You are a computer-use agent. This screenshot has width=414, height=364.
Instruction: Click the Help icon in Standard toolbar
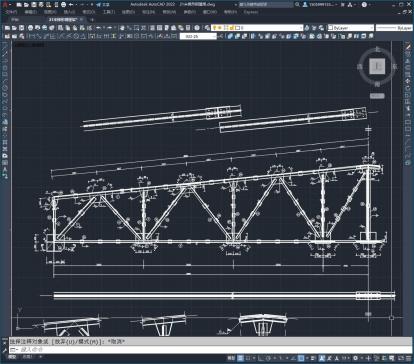tap(197, 28)
